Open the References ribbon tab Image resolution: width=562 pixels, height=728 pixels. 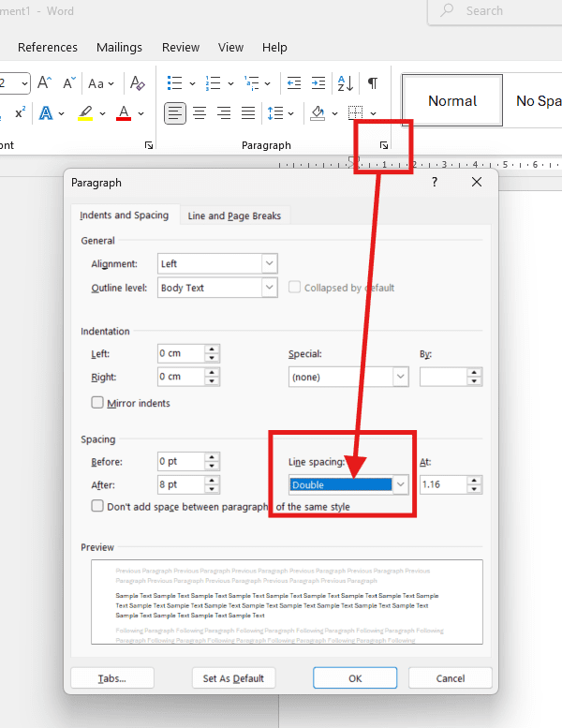coord(48,48)
